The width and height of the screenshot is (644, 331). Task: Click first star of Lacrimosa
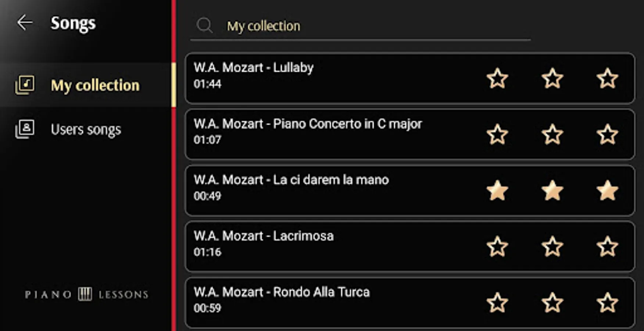[x=497, y=246]
